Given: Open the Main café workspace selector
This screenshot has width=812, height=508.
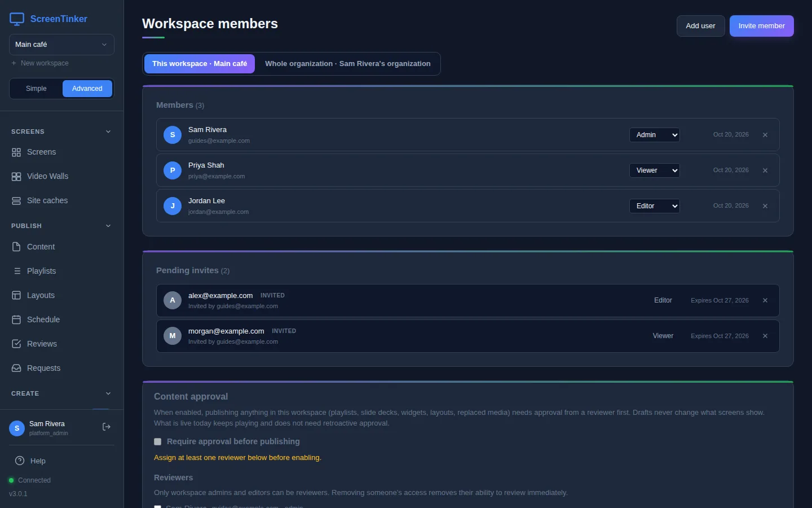Looking at the screenshot, I should [61, 45].
